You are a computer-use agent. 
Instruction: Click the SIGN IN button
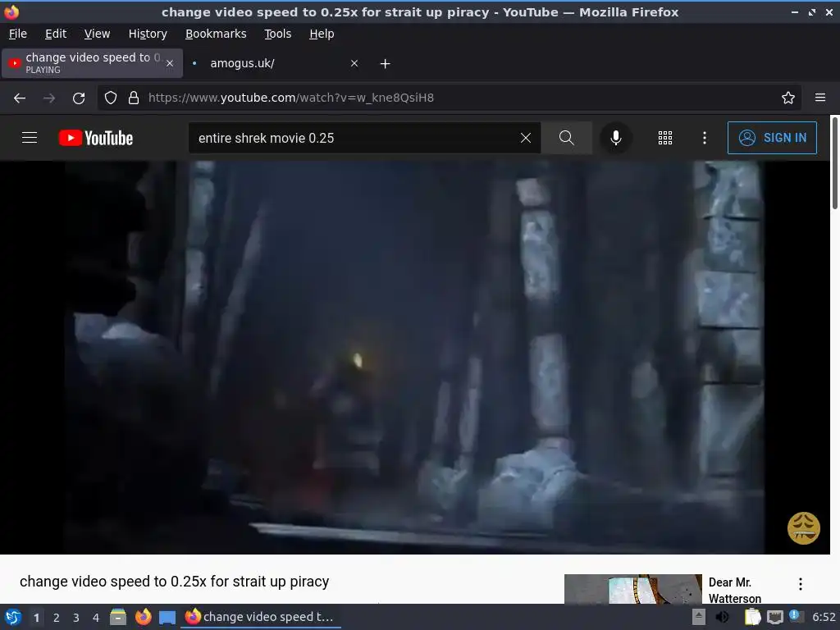click(x=772, y=138)
